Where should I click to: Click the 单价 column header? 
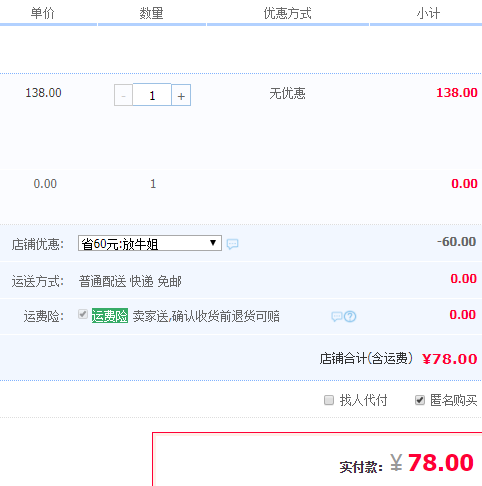pyautogui.click(x=42, y=14)
